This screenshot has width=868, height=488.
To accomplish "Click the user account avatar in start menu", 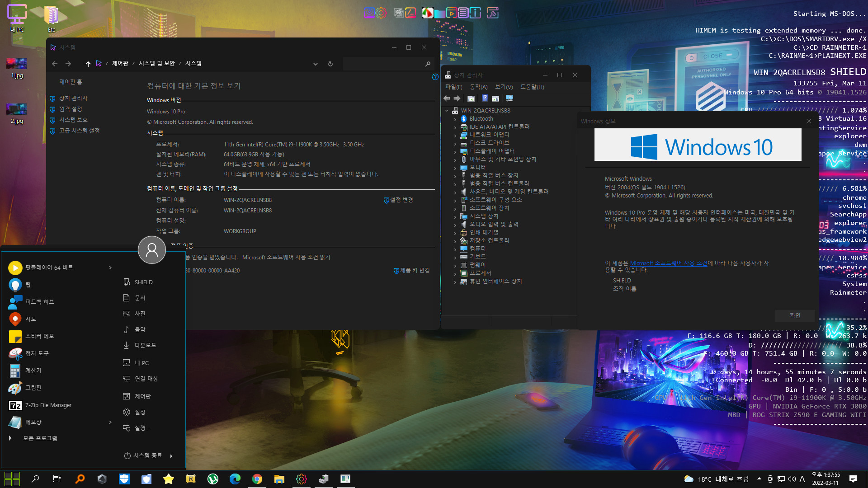I will point(152,249).
